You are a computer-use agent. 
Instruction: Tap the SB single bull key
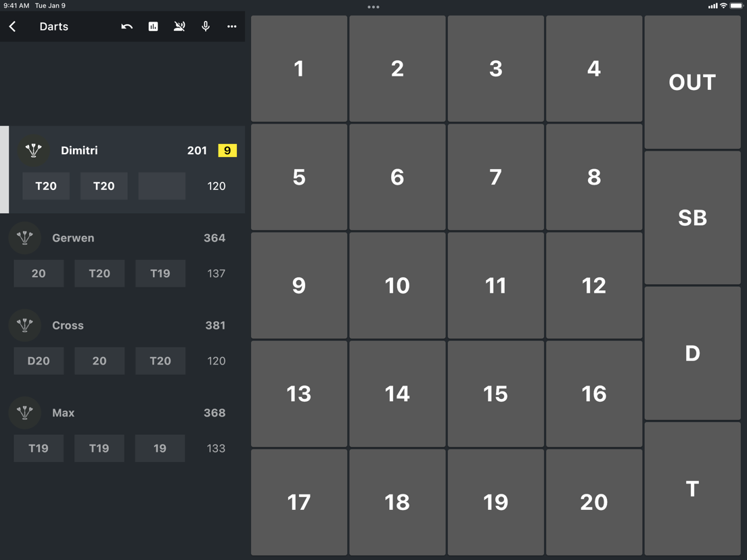click(692, 218)
